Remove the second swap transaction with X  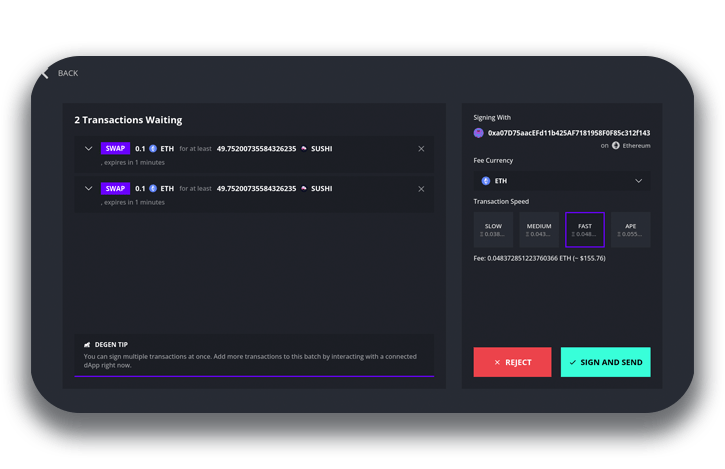click(421, 189)
